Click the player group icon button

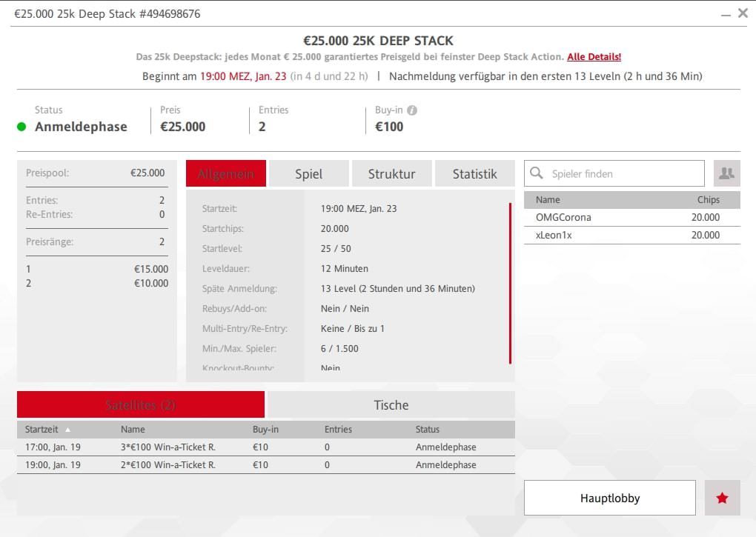[x=726, y=173]
